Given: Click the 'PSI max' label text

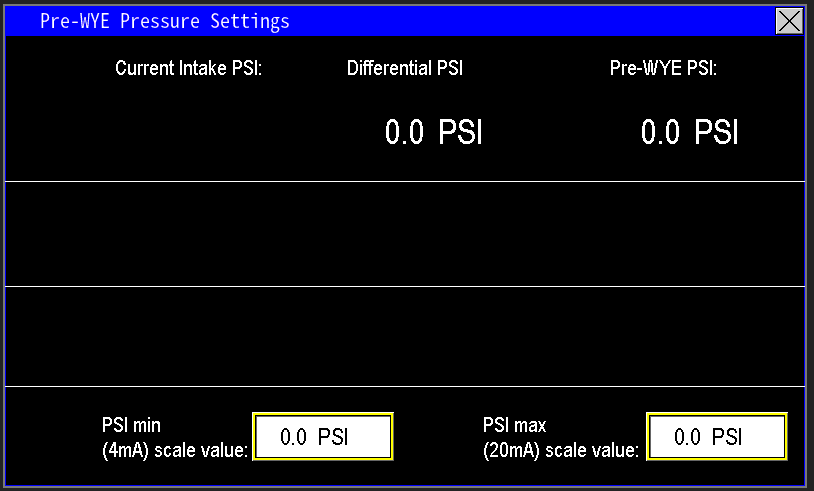Looking at the screenshot, I should [514, 426].
